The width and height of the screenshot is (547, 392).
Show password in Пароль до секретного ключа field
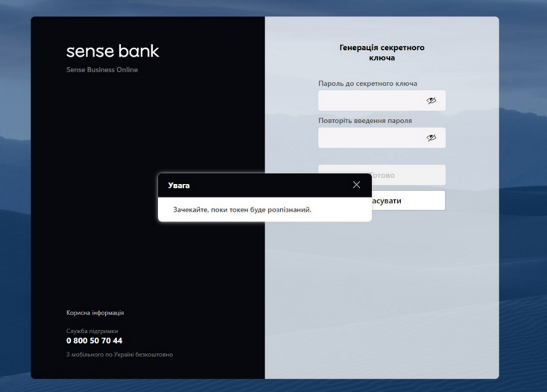pyautogui.click(x=431, y=101)
